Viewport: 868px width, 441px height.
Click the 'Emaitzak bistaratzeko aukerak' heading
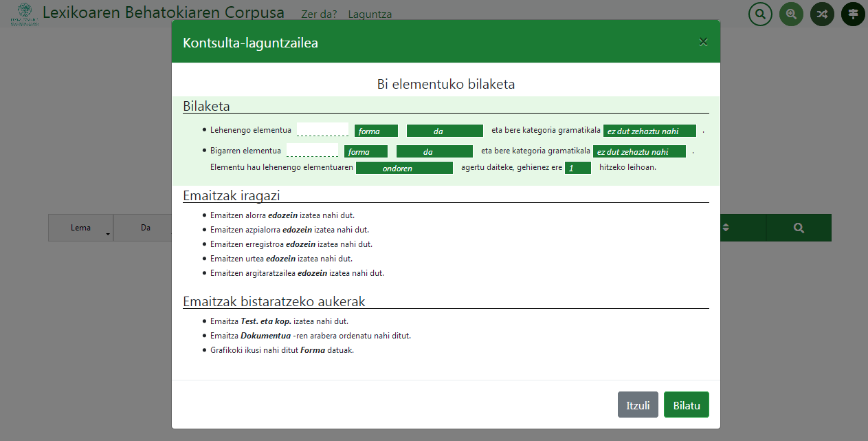point(274,301)
